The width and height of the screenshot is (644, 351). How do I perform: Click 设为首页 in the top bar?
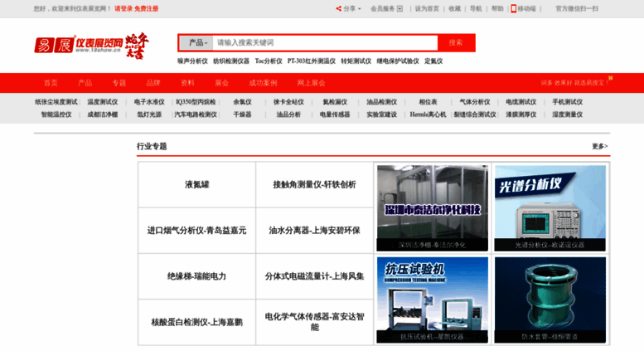tap(427, 8)
